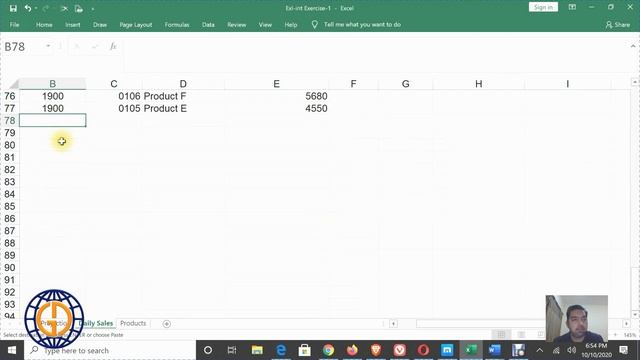Launch Microsoft Edge from taskbar

[281, 350]
